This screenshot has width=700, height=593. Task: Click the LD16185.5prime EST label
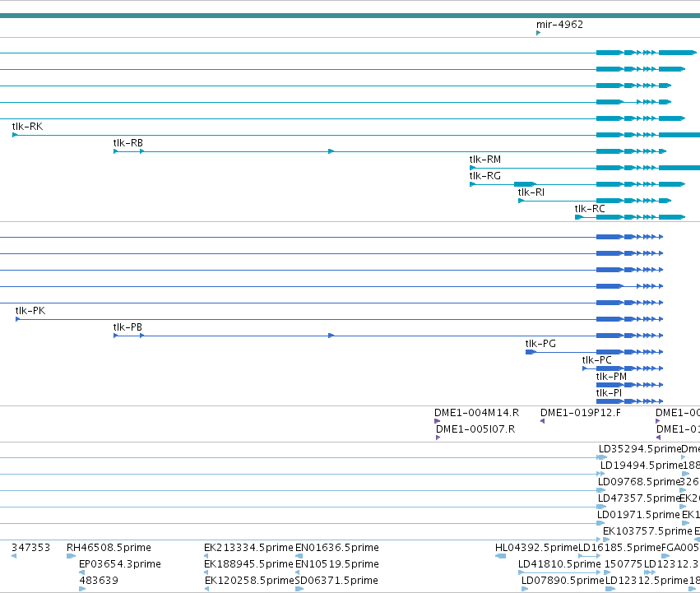pyautogui.click(x=619, y=548)
